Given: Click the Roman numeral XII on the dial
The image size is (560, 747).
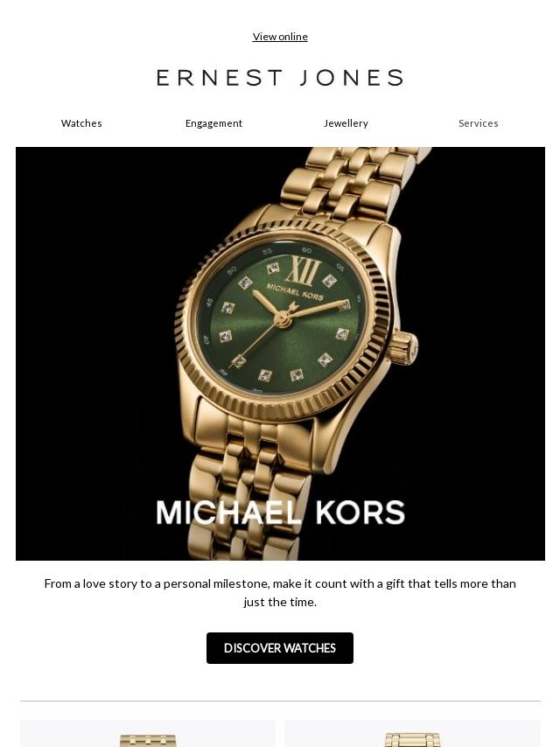Looking at the screenshot, I should [x=303, y=270].
